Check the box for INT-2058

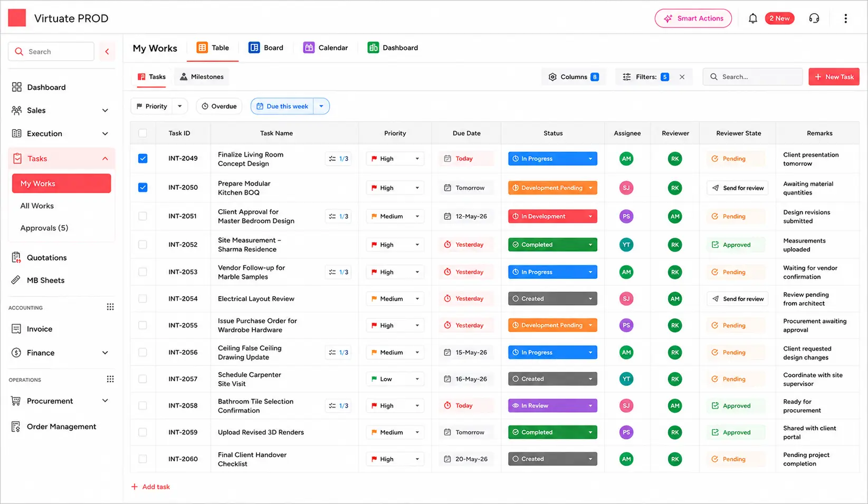pos(142,405)
